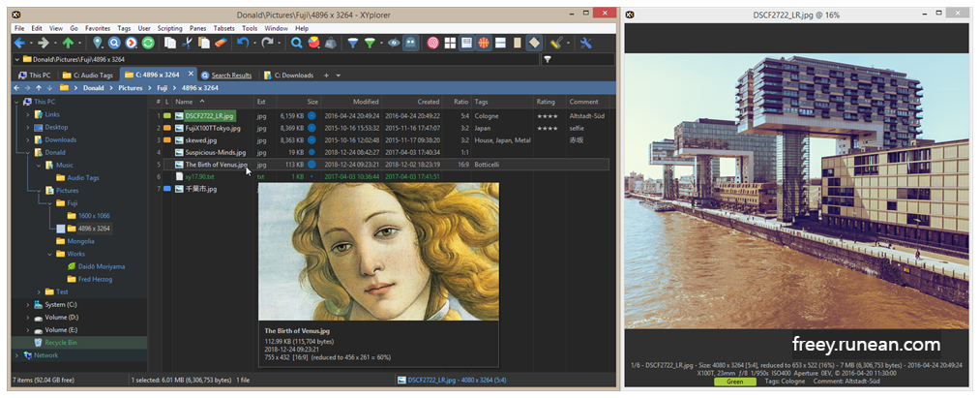
Task: Expand the Links tree node
Action: pos(28,114)
